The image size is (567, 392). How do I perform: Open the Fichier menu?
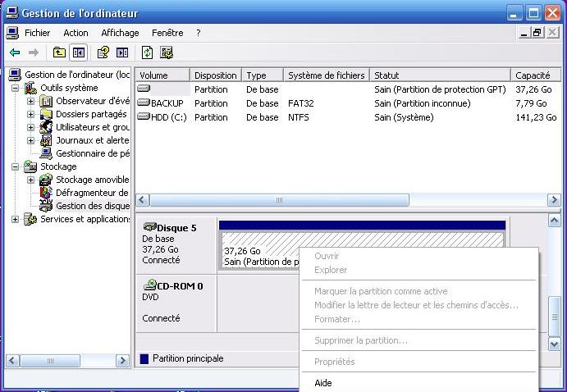click(x=37, y=33)
